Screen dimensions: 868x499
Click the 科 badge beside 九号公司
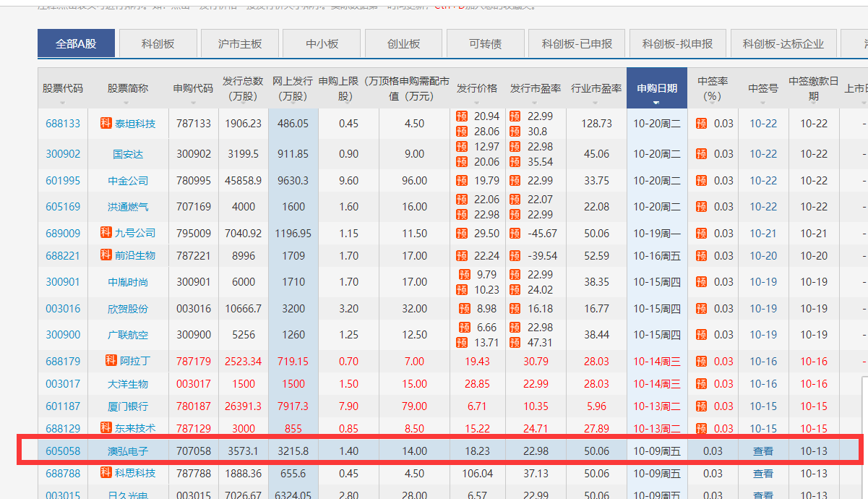pyautogui.click(x=106, y=233)
